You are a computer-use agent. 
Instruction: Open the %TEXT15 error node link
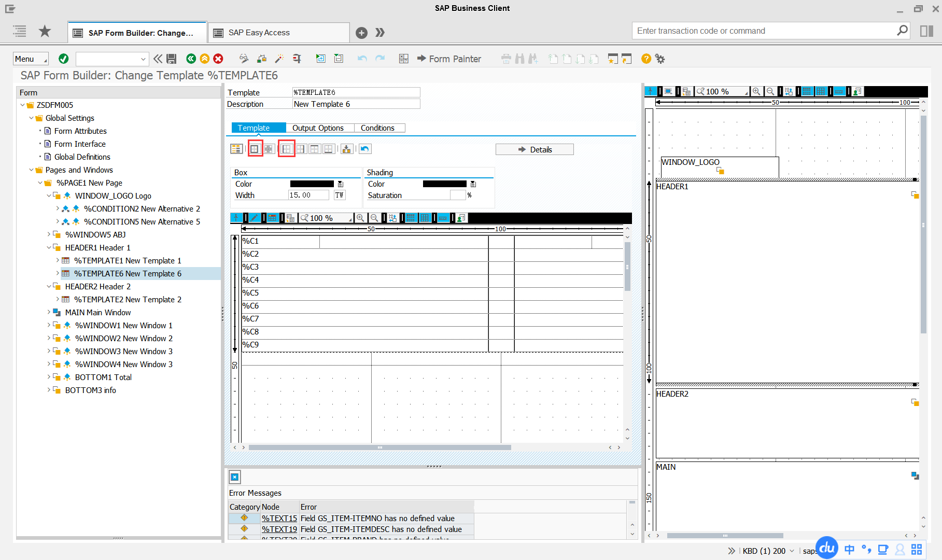(x=279, y=518)
